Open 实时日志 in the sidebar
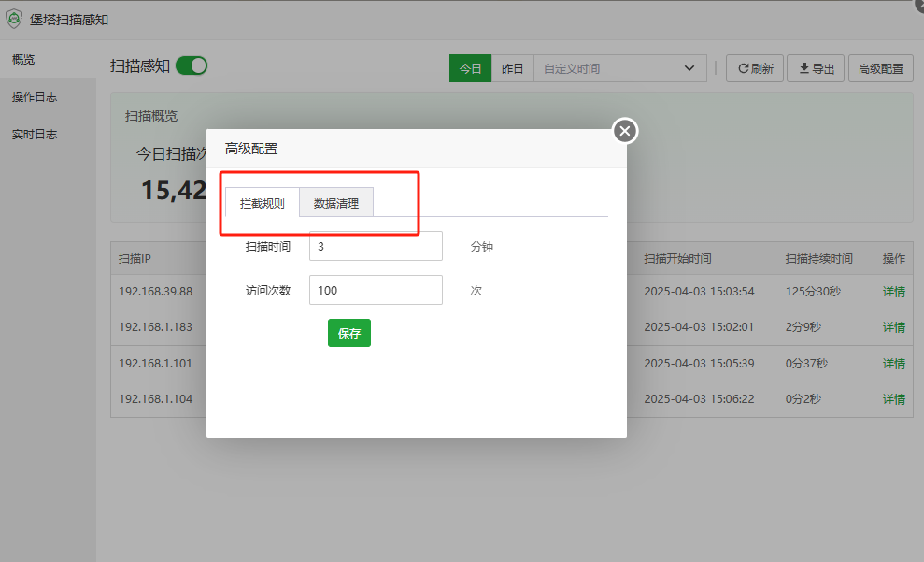Viewport: 924px width, 562px height. 48,135
